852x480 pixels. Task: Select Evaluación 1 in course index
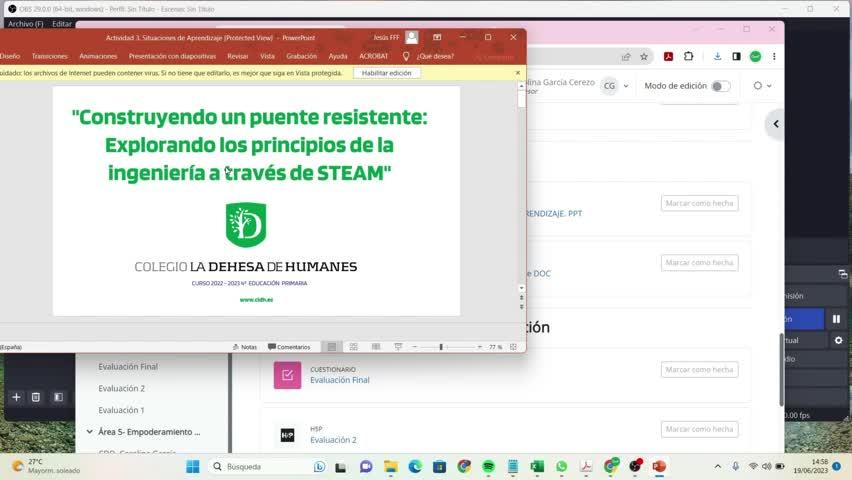pyautogui.click(x=121, y=410)
